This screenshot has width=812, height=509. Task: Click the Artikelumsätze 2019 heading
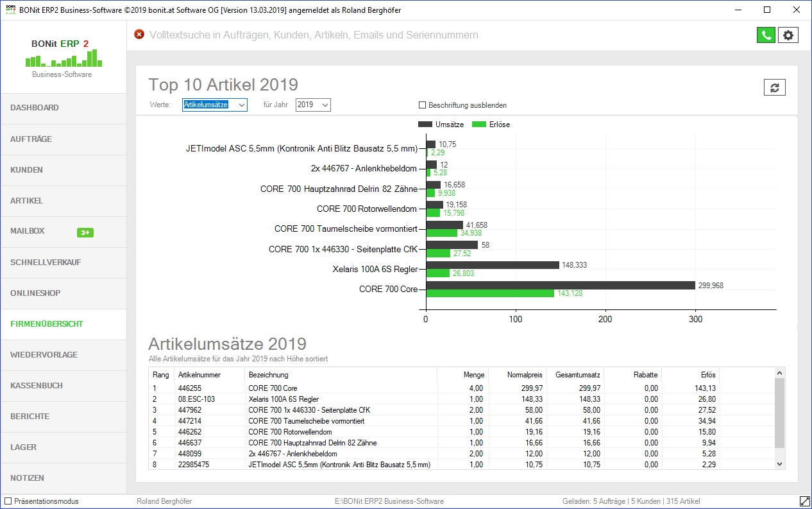[227, 344]
